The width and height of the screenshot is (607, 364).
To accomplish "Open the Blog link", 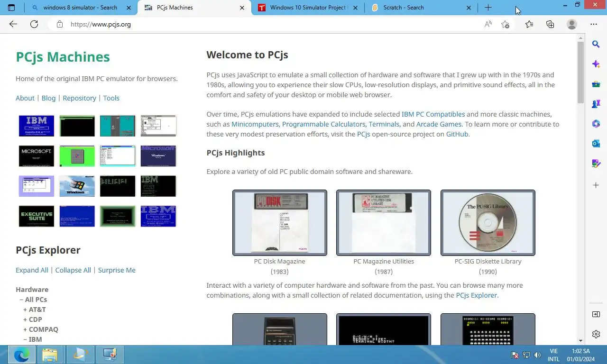I will pos(48,98).
